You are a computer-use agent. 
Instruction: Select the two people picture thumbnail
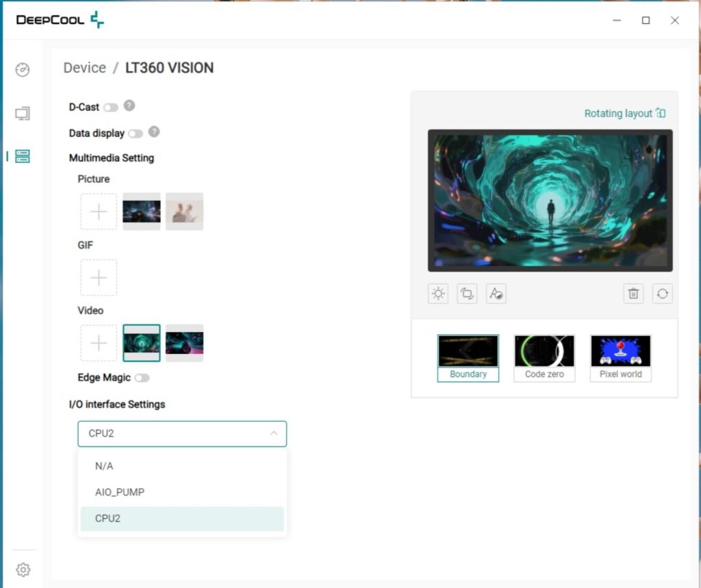(x=184, y=212)
